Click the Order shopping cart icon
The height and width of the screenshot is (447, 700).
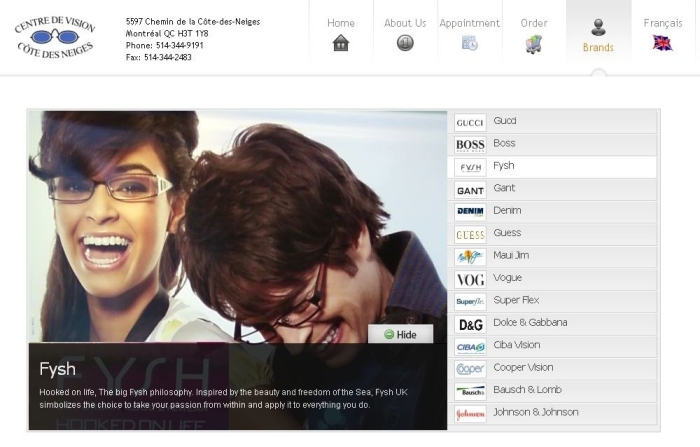tap(533, 44)
